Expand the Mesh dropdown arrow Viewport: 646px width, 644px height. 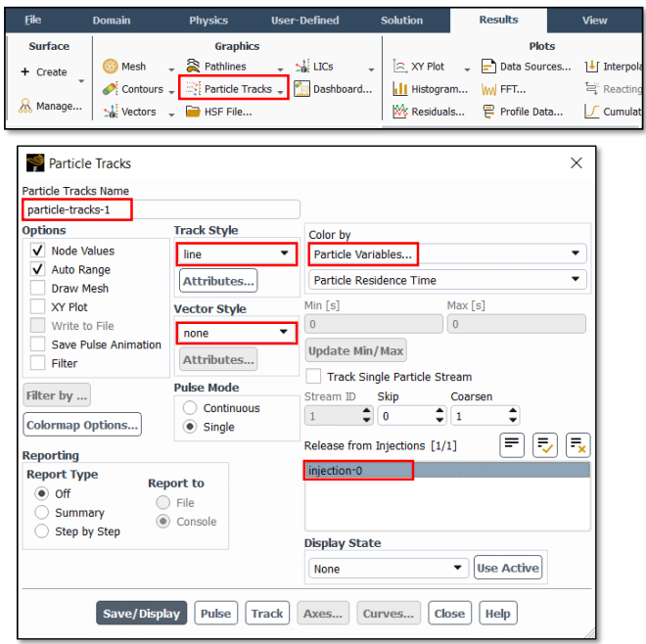(171, 69)
